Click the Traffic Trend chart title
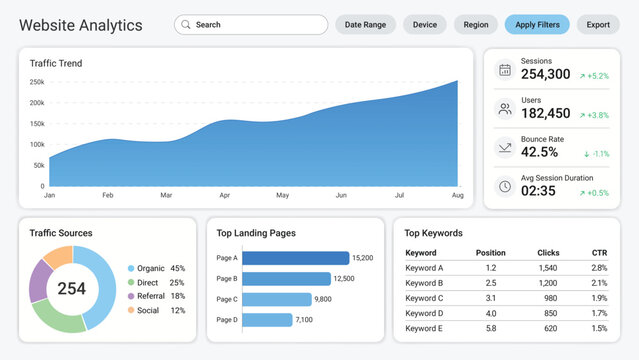Screen dimensions: 639x360 coord(56,63)
